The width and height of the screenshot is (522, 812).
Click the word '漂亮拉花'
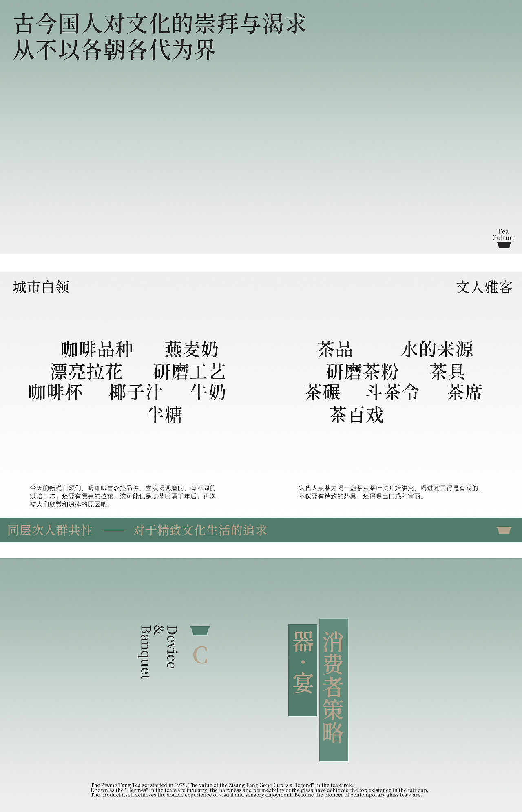[x=86, y=372]
